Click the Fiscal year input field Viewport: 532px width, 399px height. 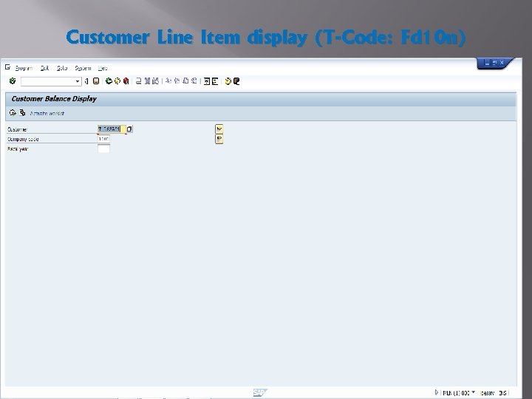click(x=103, y=149)
